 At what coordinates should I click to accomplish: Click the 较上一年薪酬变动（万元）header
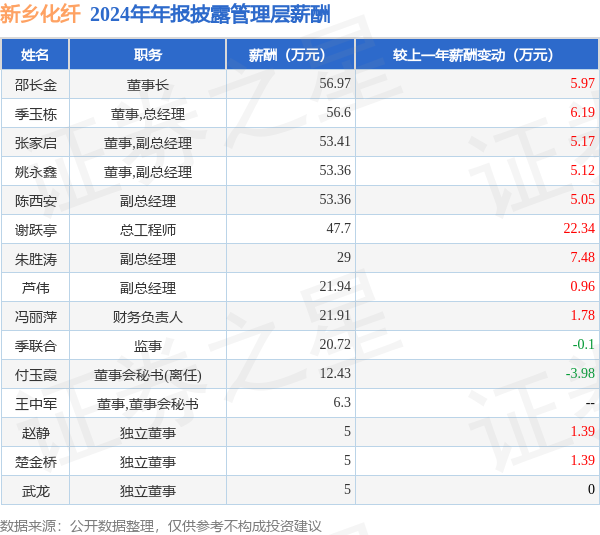477,55
